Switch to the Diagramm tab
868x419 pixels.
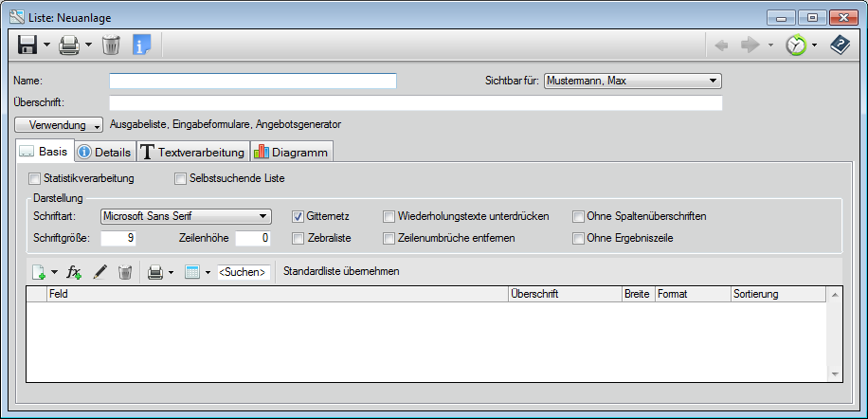(x=292, y=152)
